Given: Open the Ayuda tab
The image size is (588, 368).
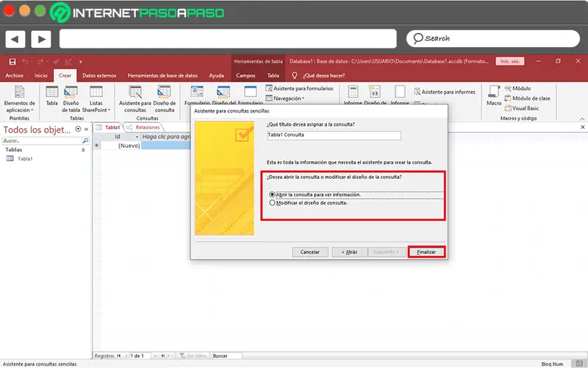Looking at the screenshot, I should (216, 76).
